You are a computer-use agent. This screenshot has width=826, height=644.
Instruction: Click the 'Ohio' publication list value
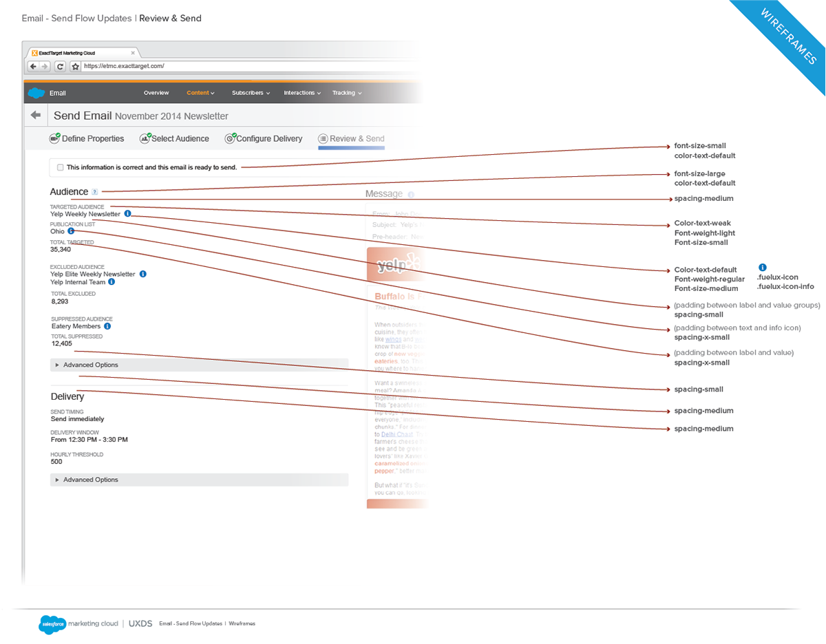point(57,231)
